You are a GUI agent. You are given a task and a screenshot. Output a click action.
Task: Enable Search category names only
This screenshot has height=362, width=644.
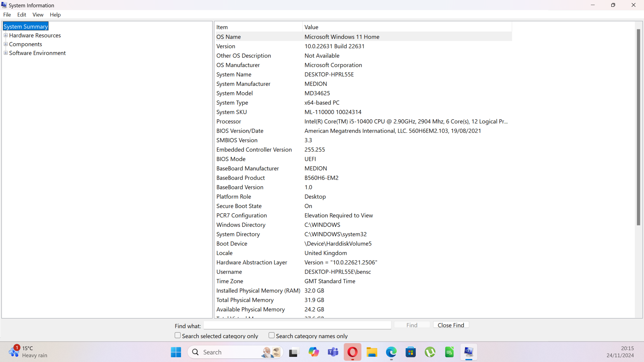pos(271,335)
